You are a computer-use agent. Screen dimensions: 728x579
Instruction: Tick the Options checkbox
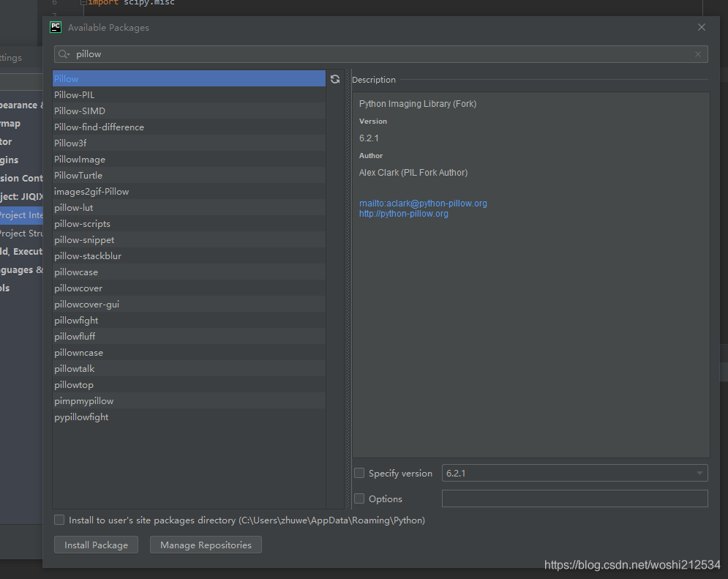[359, 498]
